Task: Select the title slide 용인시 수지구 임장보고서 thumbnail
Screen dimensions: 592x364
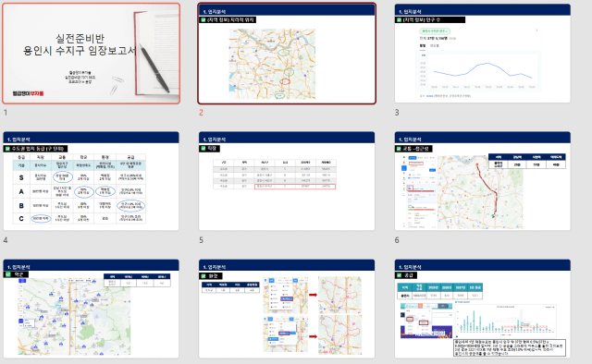Action: pyautogui.click(x=91, y=54)
